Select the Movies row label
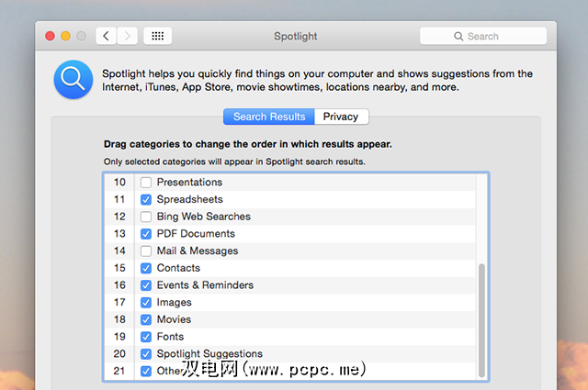588x390 pixels. 174,319
